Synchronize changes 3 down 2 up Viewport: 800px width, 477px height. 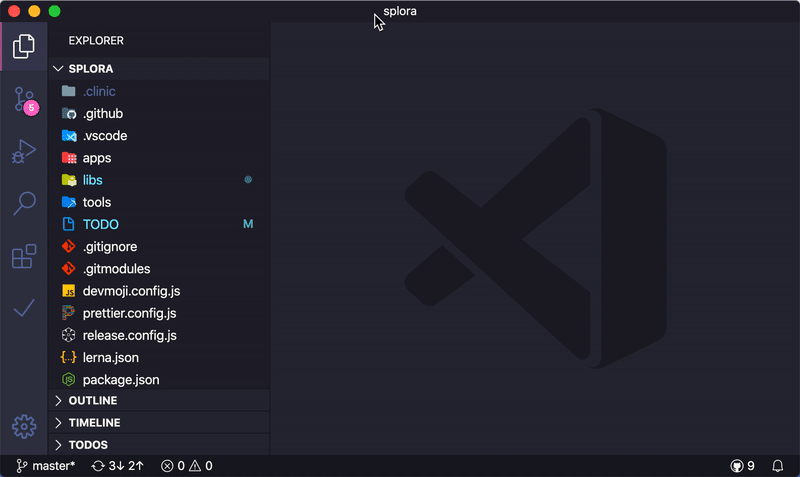(117, 466)
